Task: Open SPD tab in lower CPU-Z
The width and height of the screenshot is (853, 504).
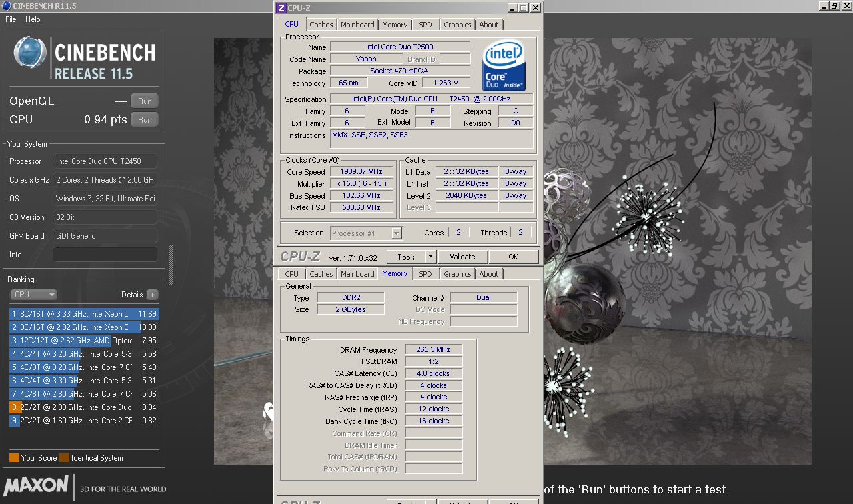Action: point(425,274)
